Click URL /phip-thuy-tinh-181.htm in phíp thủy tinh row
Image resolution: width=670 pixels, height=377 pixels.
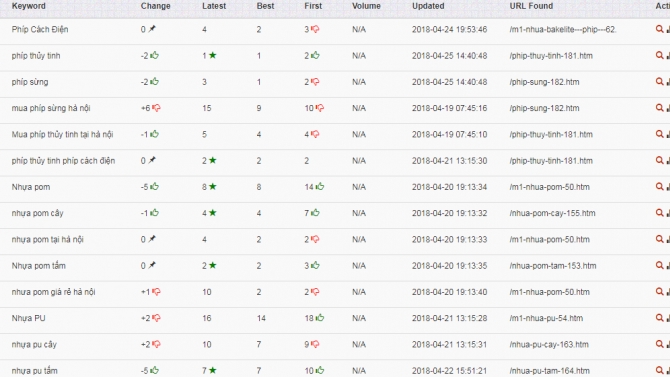(551, 56)
